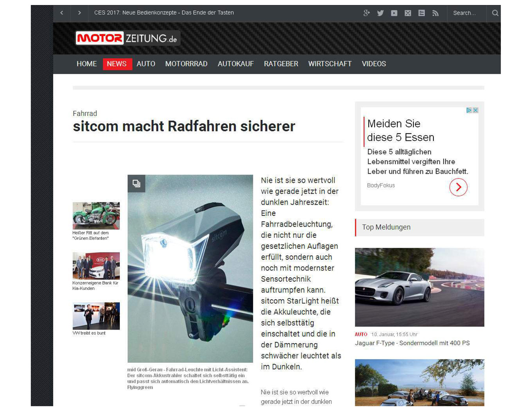Click ad headline Meiden Sie diese 5 Essen

401,131
